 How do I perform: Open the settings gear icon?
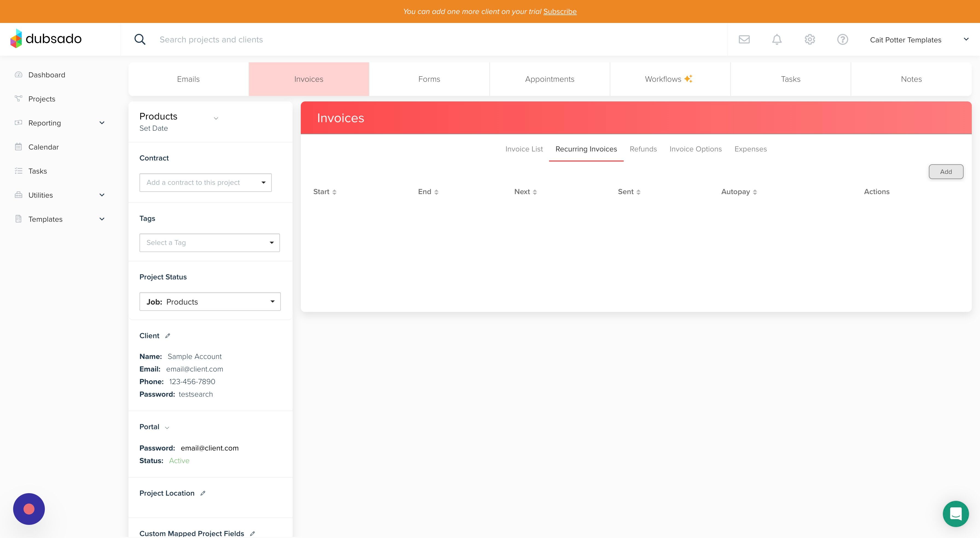coord(810,39)
